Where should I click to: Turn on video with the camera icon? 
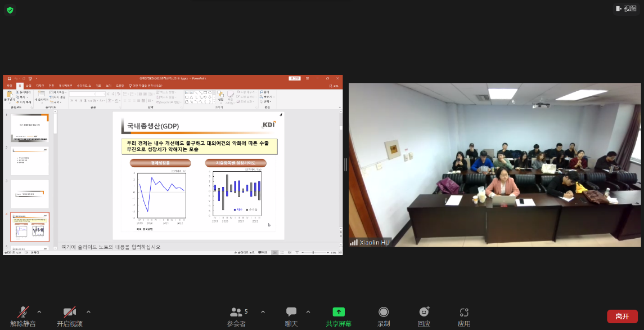(x=70, y=313)
